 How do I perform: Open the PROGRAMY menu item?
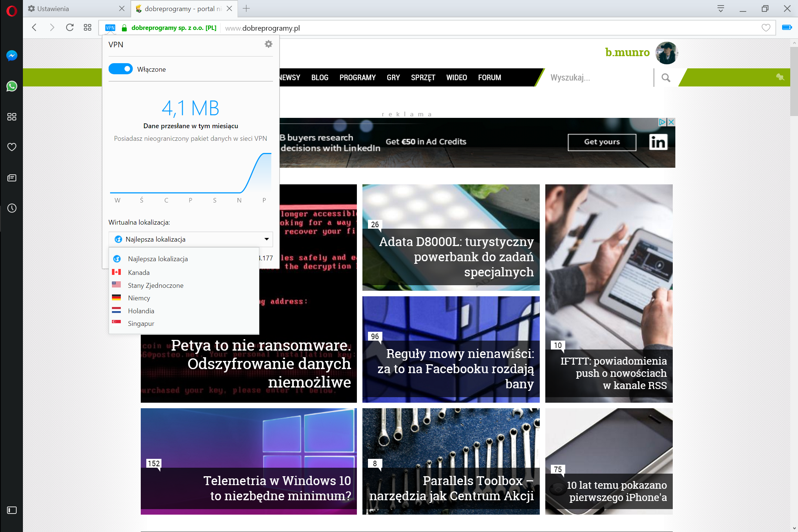click(x=357, y=78)
